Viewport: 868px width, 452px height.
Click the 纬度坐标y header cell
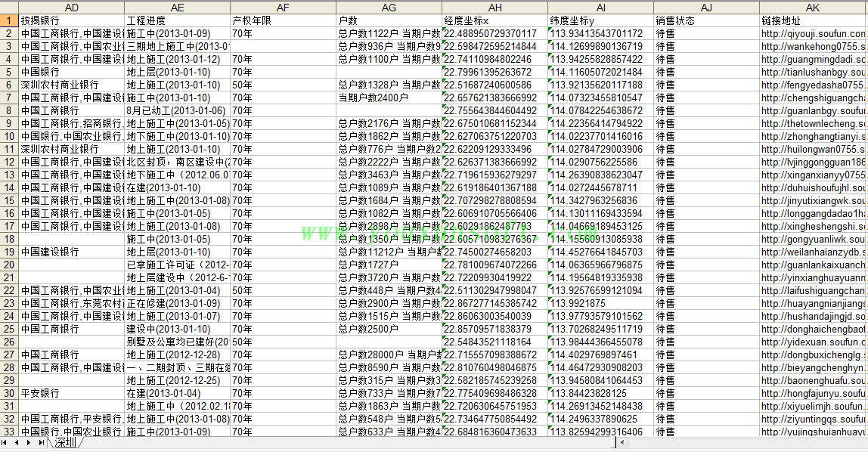click(x=600, y=20)
